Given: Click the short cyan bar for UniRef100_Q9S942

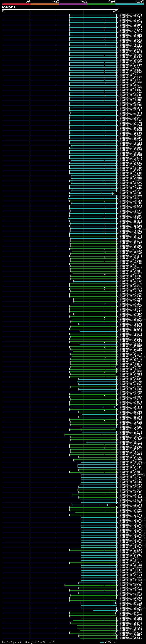Looking at the screenshot, I should coord(90,505).
